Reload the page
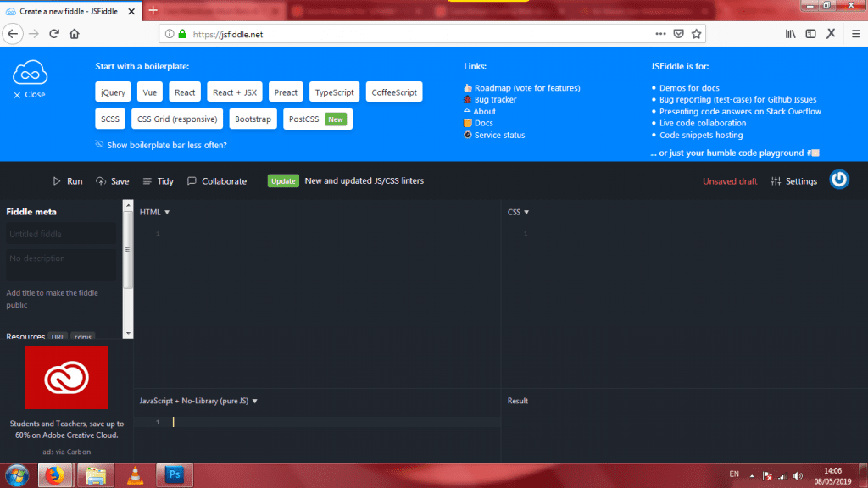Screen dimensions: 868x488 click(x=53, y=34)
